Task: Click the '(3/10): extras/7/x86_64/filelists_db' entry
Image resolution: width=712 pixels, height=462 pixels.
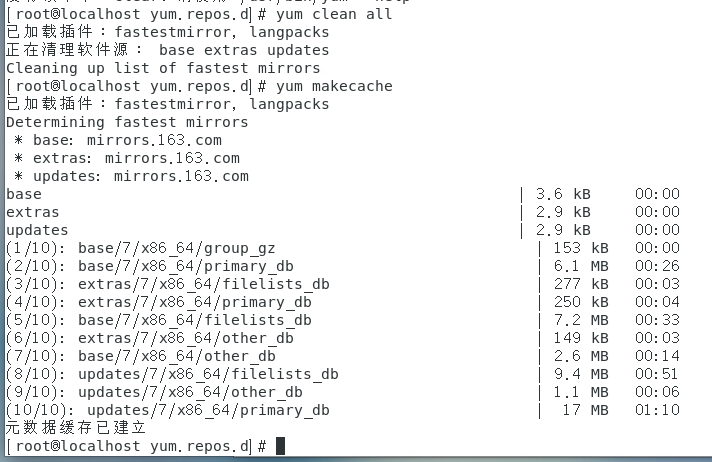Action: tap(167, 284)
